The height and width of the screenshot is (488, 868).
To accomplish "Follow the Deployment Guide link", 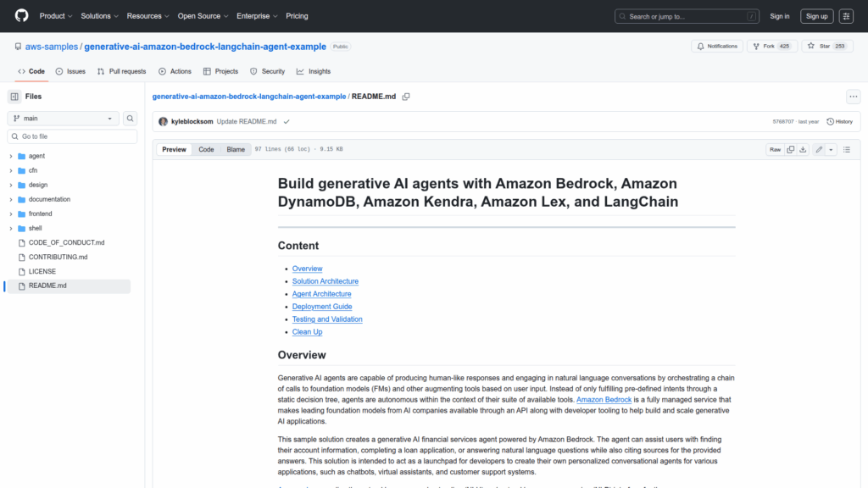I will click(x=322, y=307).
